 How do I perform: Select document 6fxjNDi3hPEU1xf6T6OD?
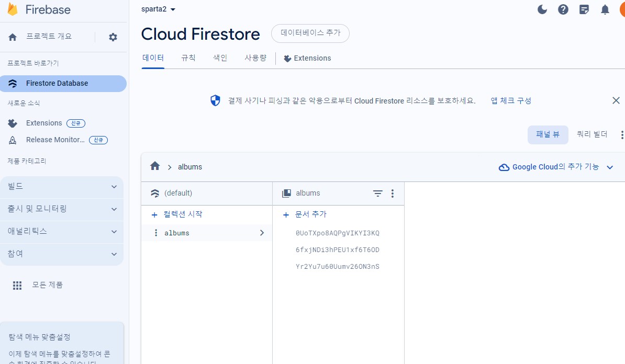[338, 249]
